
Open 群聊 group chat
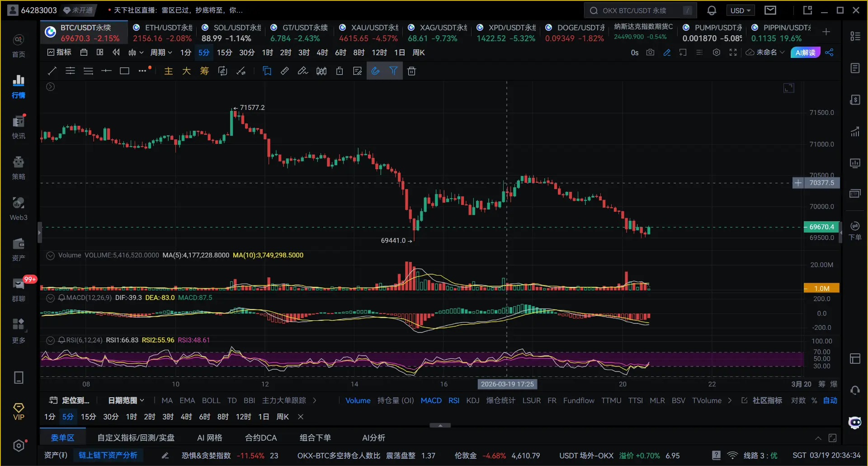[x=19, y=290]
